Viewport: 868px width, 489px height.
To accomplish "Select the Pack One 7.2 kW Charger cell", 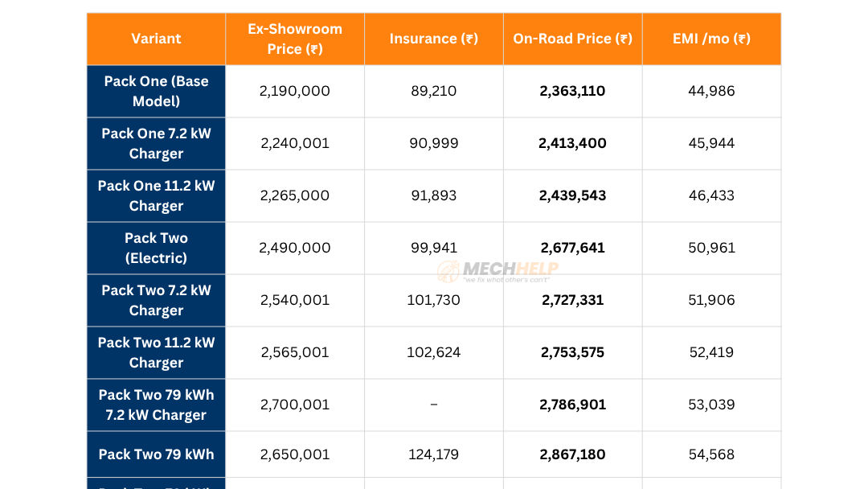I will point(156,143).
